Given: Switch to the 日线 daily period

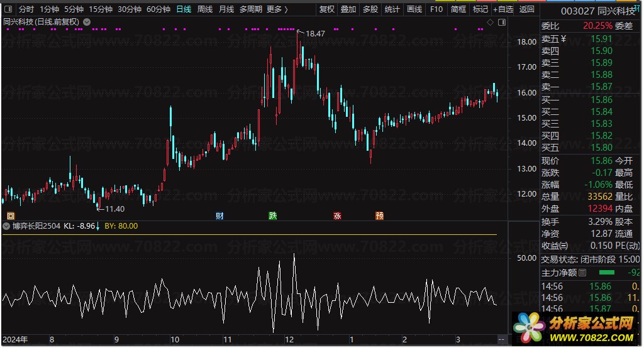Looking at the screenshot, I should (184, 9).
